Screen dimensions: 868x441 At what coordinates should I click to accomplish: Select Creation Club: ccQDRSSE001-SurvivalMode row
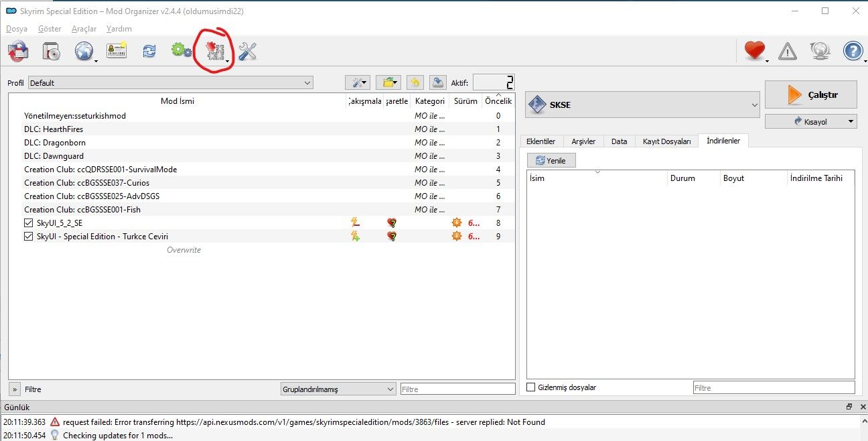[261, 170]
